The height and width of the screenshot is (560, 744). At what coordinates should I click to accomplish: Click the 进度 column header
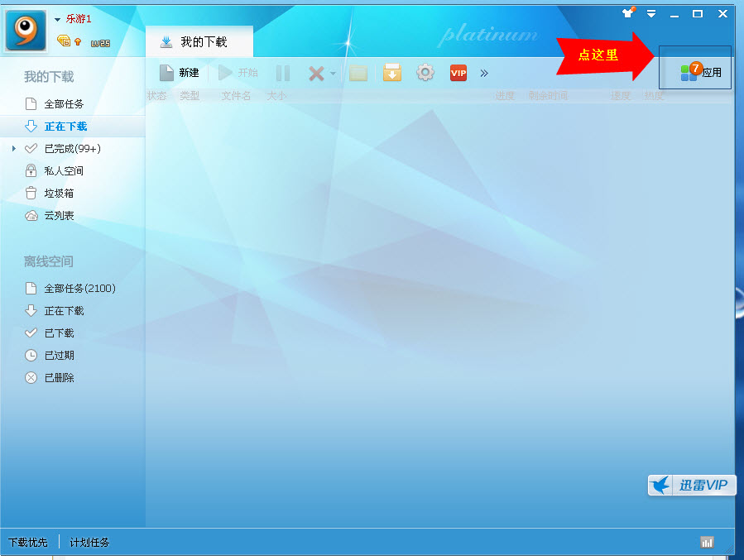pos(504,96)
